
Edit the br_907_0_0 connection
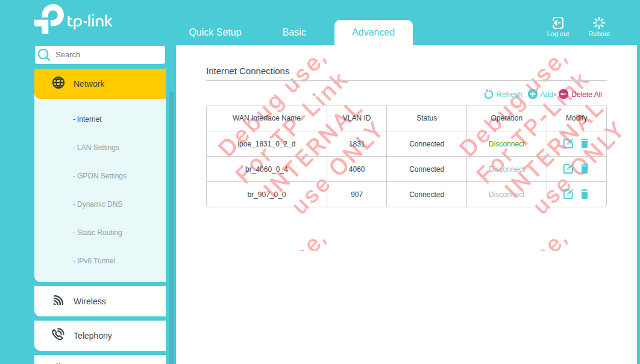click(x=568, y=194)
